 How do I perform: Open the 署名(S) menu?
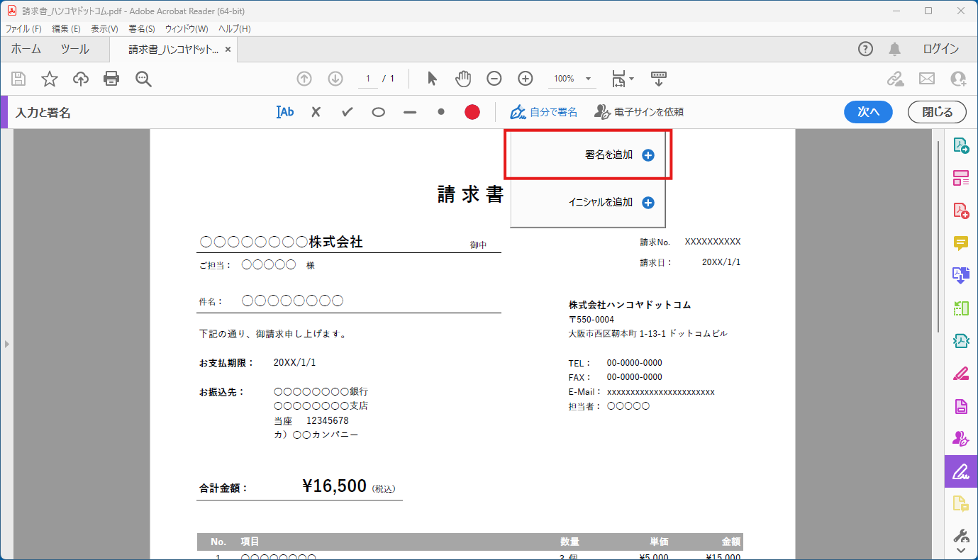pos(140,28)
